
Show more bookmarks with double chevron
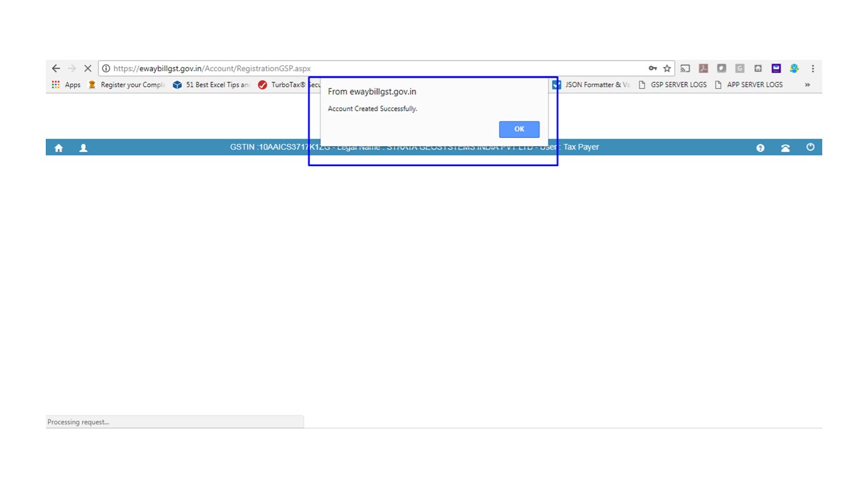808,85
